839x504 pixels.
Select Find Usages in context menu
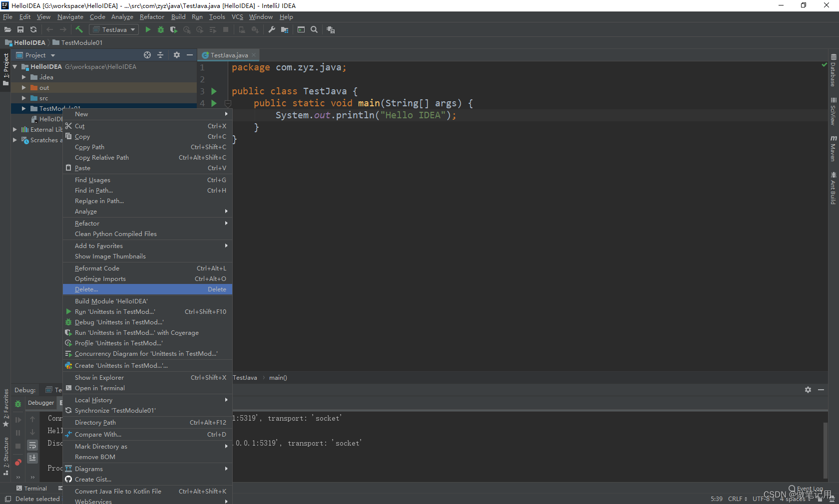point(147,180)
